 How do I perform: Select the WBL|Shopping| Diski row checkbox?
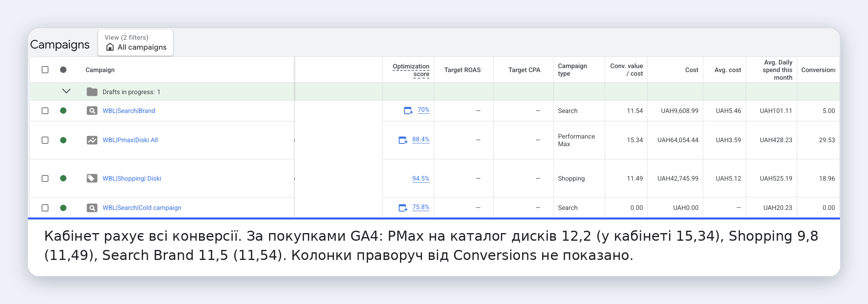click(45, 178)
